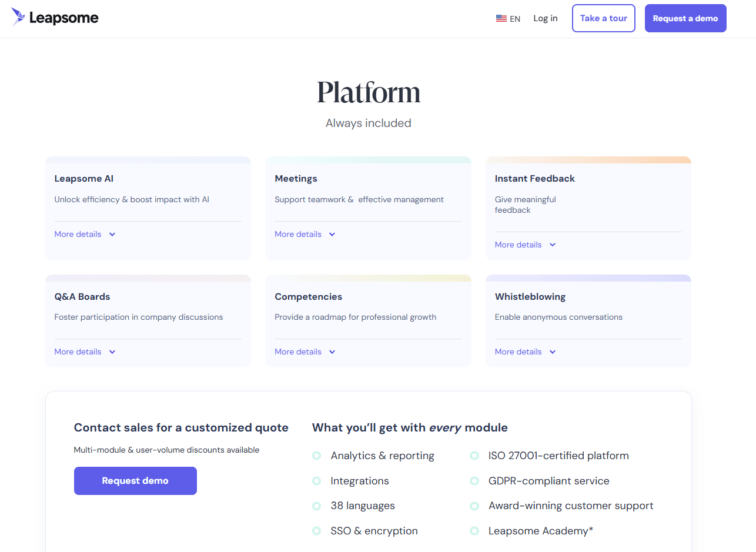Click Foster participation in company discussions text
The image size is (756, 552).
pos(139,317)
